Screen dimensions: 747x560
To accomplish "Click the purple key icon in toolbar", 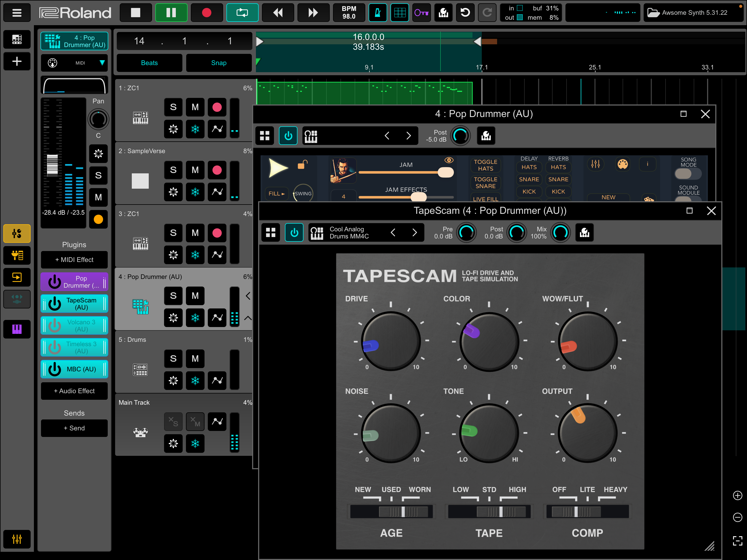I will (x=421, y=13).
